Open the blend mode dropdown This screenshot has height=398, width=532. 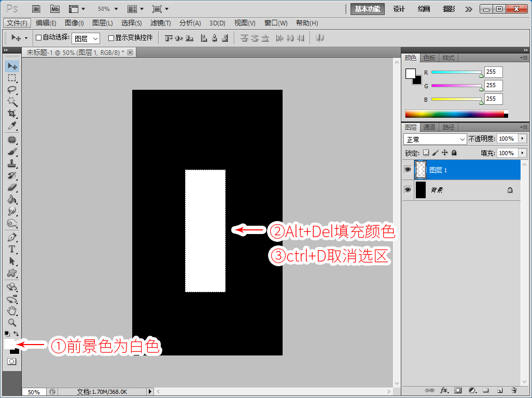[435, 139]
